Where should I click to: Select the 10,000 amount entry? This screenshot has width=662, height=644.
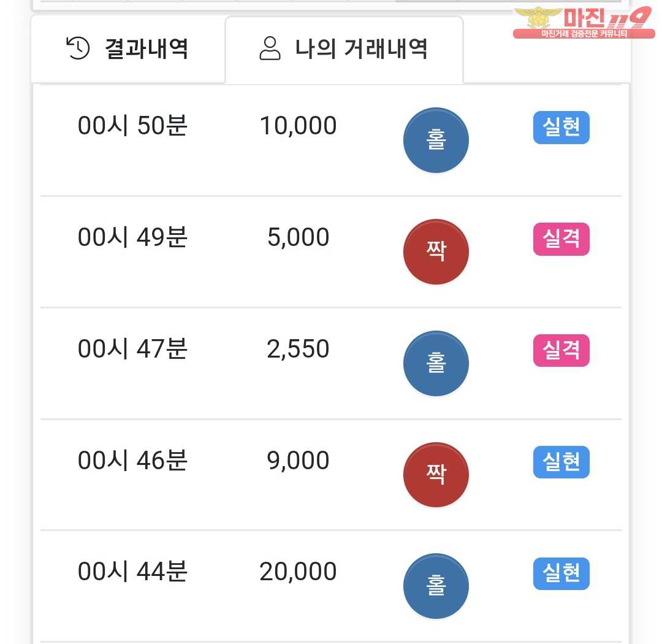tap(298, 126)
